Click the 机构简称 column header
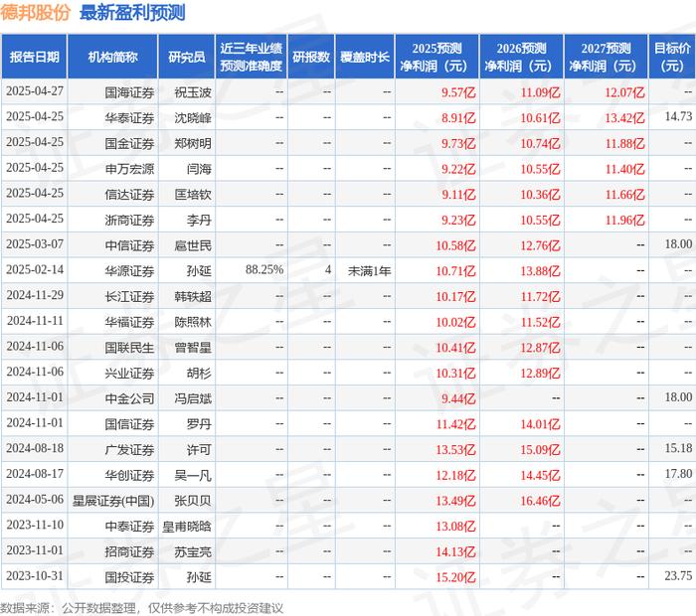The height and width of the screenshot is (616, 696). (x=112, y=57)
